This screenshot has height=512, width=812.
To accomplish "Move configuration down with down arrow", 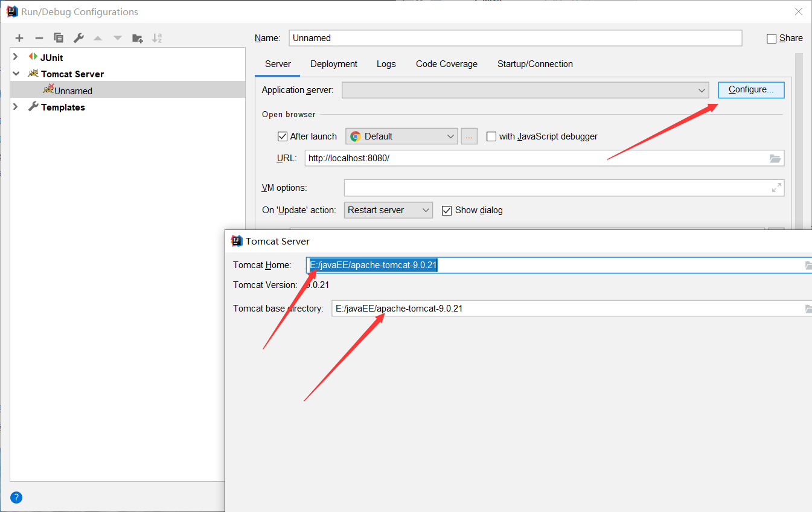I will [118, 38].
